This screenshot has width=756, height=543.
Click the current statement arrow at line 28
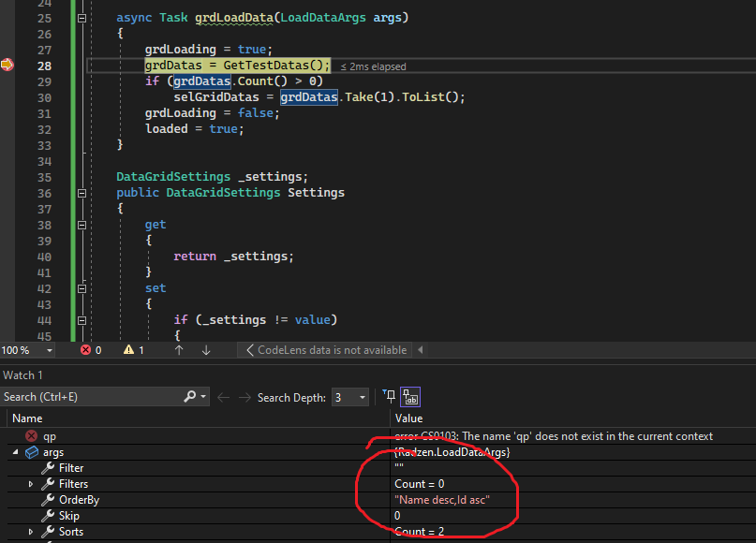7,65
